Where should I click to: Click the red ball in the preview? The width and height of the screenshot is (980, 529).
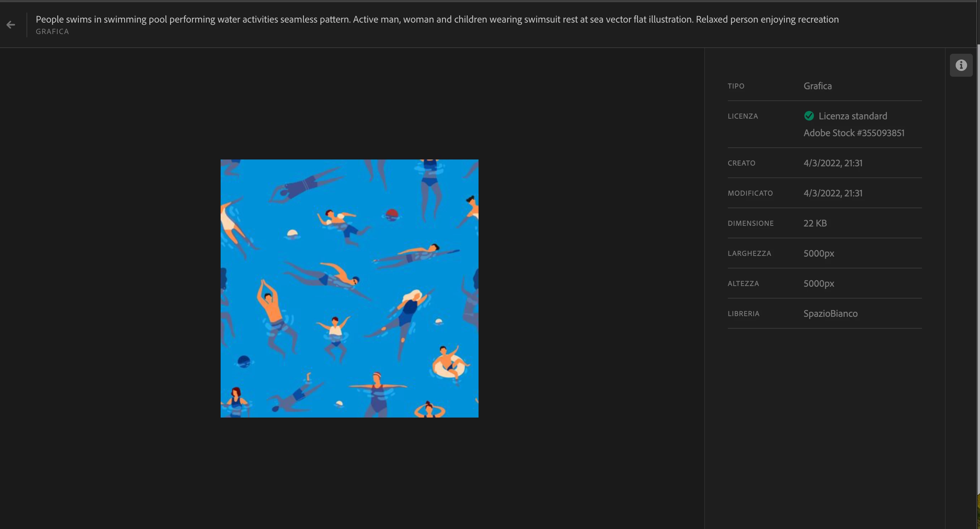(x=391, y=214)
